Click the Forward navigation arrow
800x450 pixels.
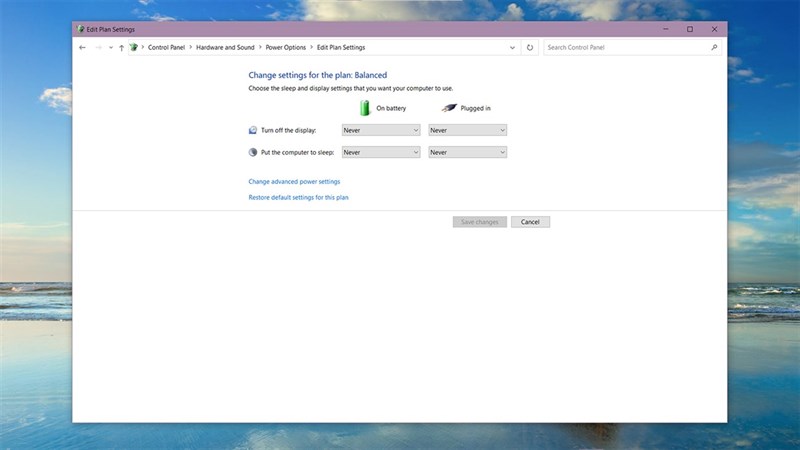pos(97,47)
